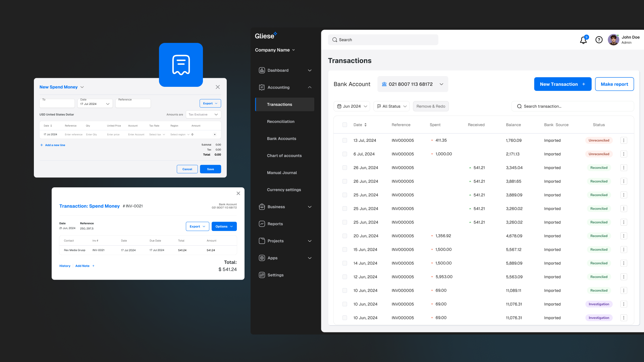Check the 12 Jun, 2024 row checkbox
This screenshot has height=362, width=644.
pos(345,277)
